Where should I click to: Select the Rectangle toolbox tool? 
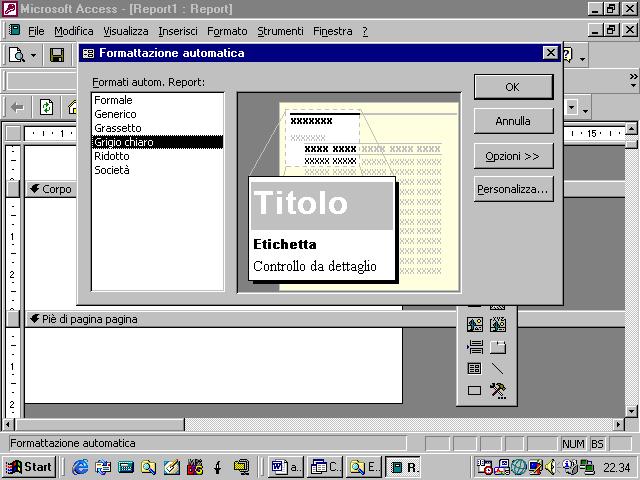(475, 391)
